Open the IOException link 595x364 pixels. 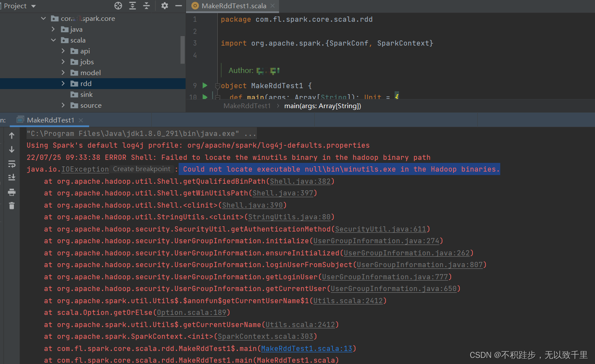(85, 169)
